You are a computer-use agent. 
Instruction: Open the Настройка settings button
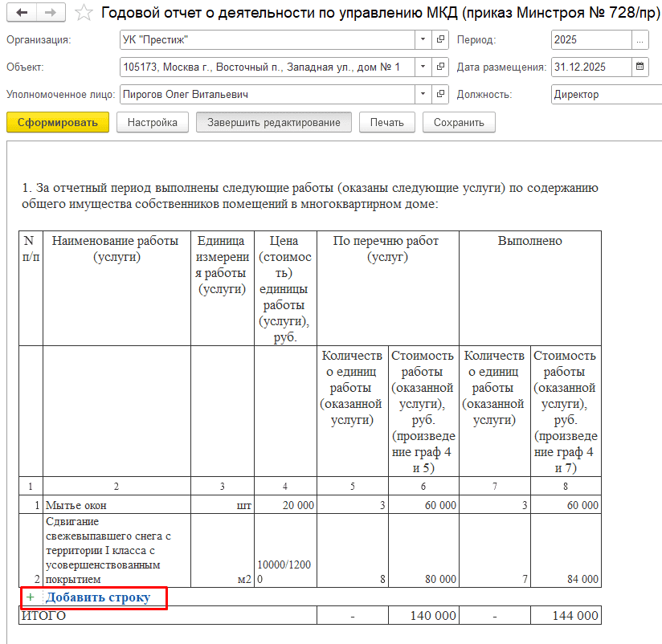(153, 123)
